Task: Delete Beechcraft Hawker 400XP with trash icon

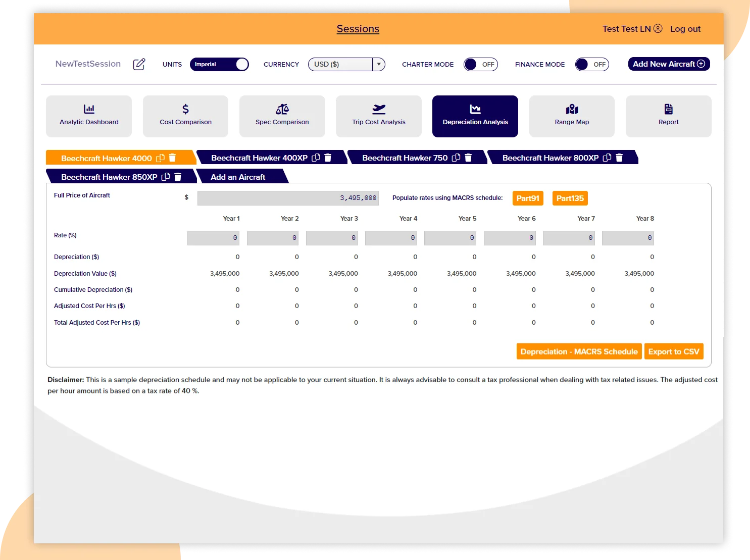Action: tap(328, 158)
